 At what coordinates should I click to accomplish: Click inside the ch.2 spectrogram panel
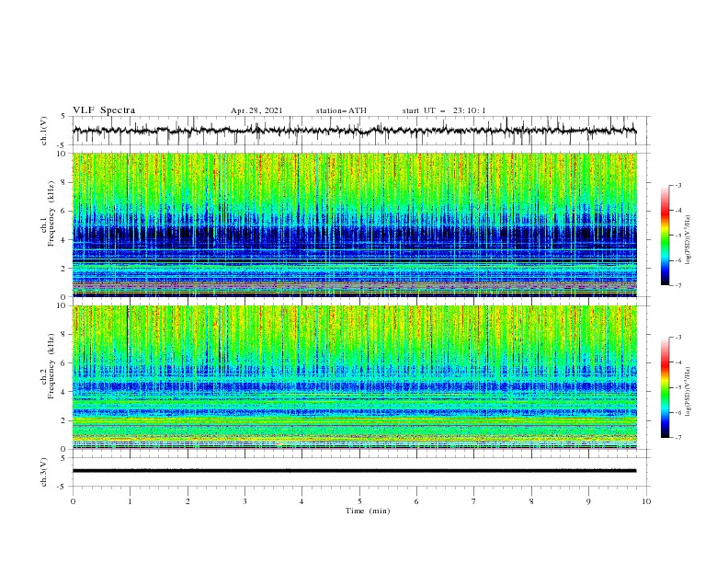pyautogui.click(x=355, y=377)
